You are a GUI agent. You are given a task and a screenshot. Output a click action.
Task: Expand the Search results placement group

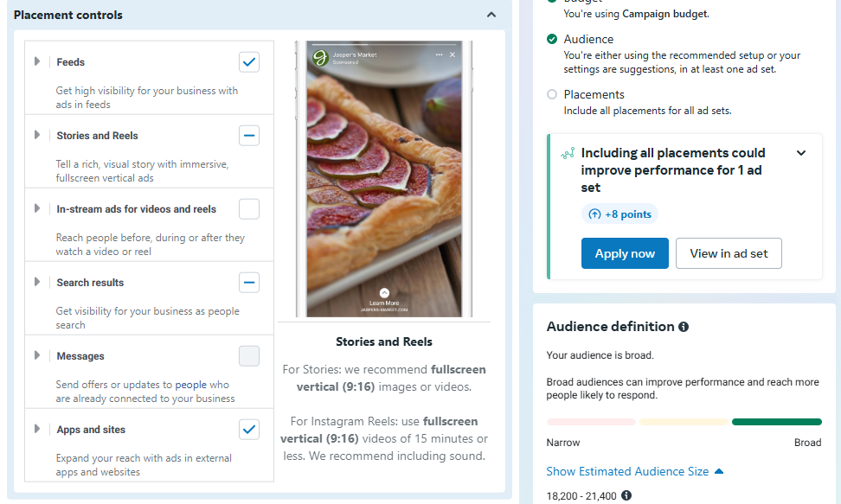[x=37, y=282]
